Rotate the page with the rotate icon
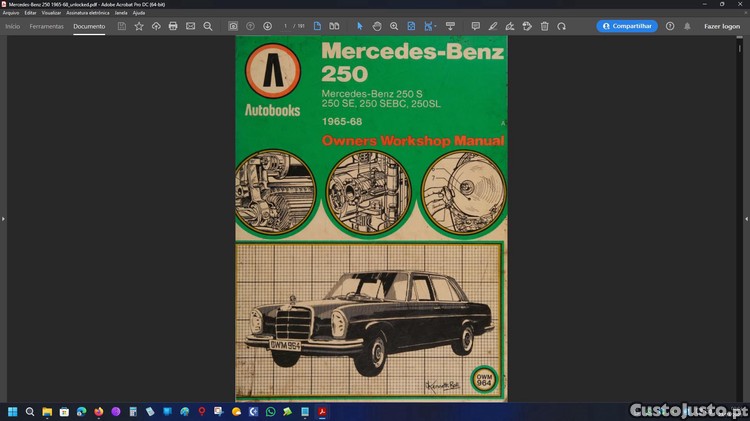Screen dimensions: 750x421 [x=561, y=26]
